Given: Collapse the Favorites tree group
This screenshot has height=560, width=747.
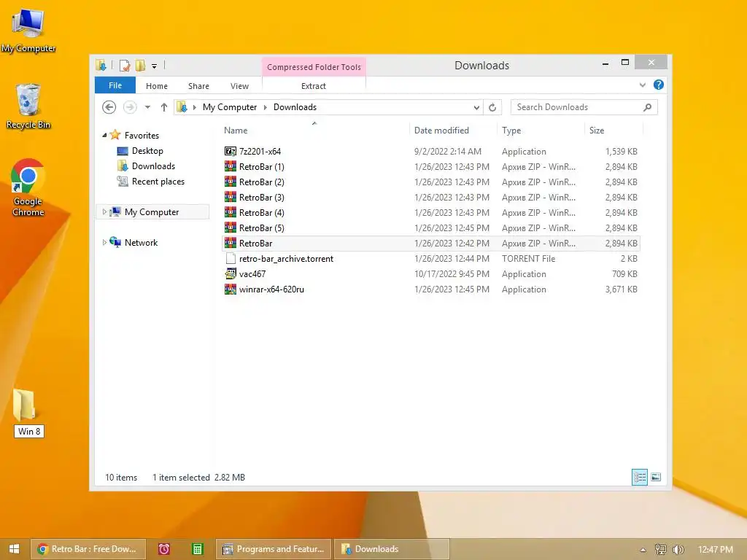Looking at the screenshot, I should pyautogui.click(x=104, y=135).
